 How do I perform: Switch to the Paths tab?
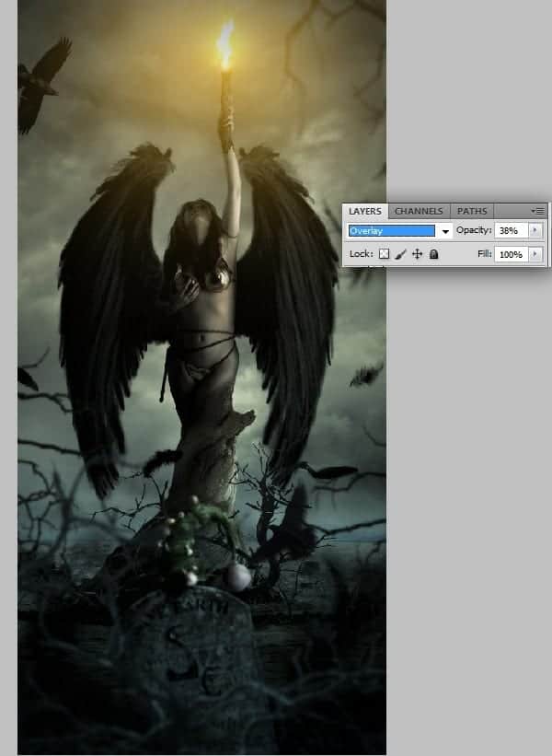click(472, 211)
